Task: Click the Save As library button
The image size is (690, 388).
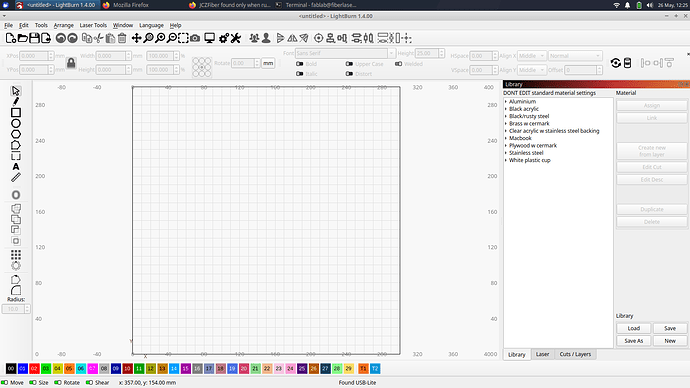Action: tap(634, 341)
